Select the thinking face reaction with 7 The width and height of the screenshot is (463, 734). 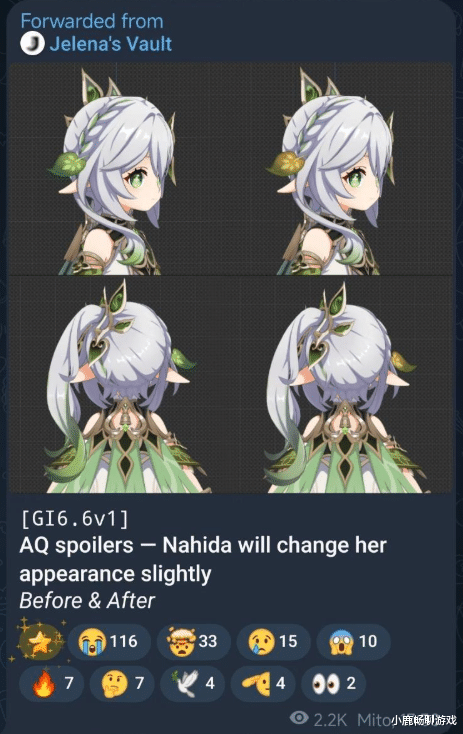coord(122,683)
